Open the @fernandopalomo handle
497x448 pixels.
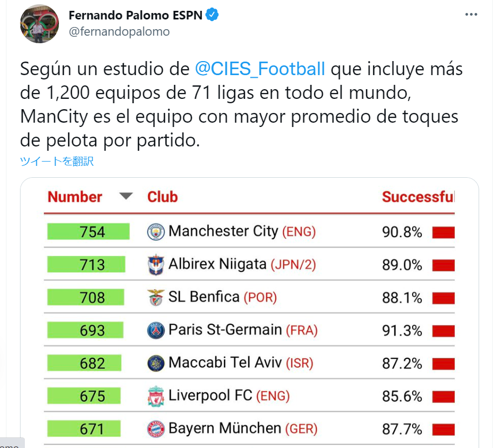119,32
